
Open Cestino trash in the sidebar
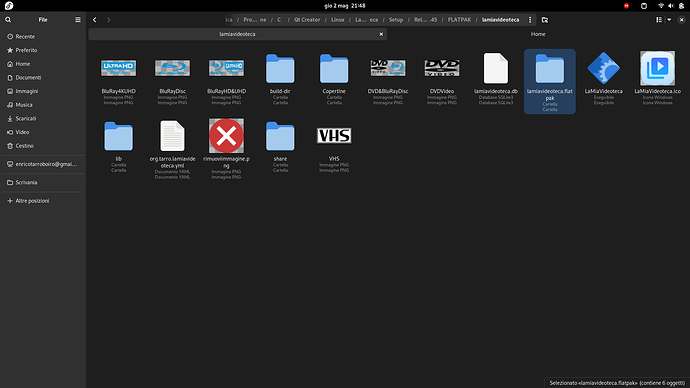[43, 146]
